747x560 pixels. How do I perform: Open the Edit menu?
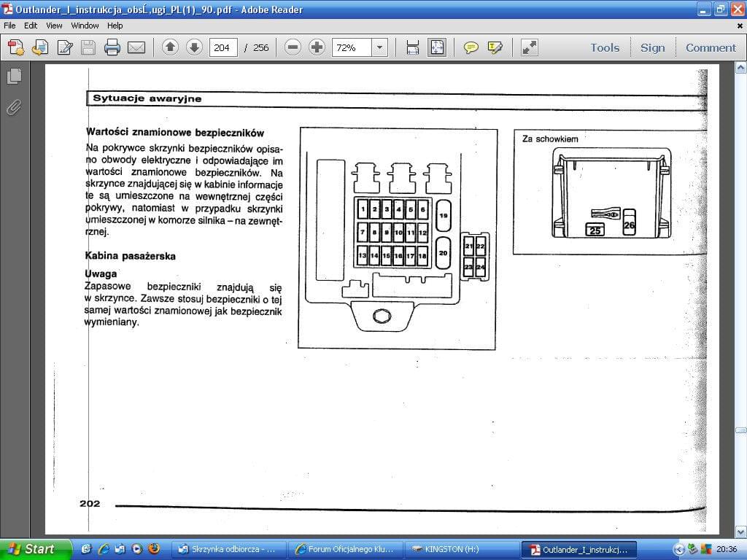click(x=31, y=26)
